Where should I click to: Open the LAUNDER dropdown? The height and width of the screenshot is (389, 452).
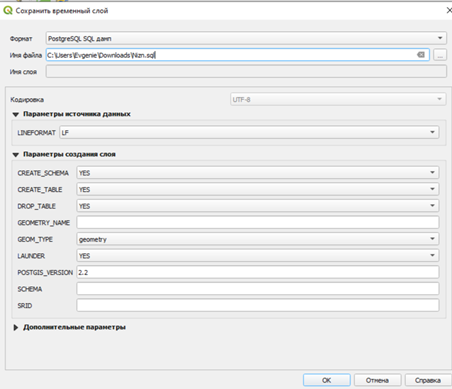point(258,256)
